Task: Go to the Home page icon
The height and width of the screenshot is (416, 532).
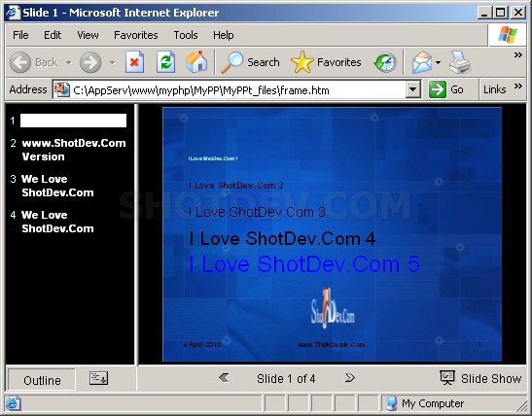Action: pos(196,61)
